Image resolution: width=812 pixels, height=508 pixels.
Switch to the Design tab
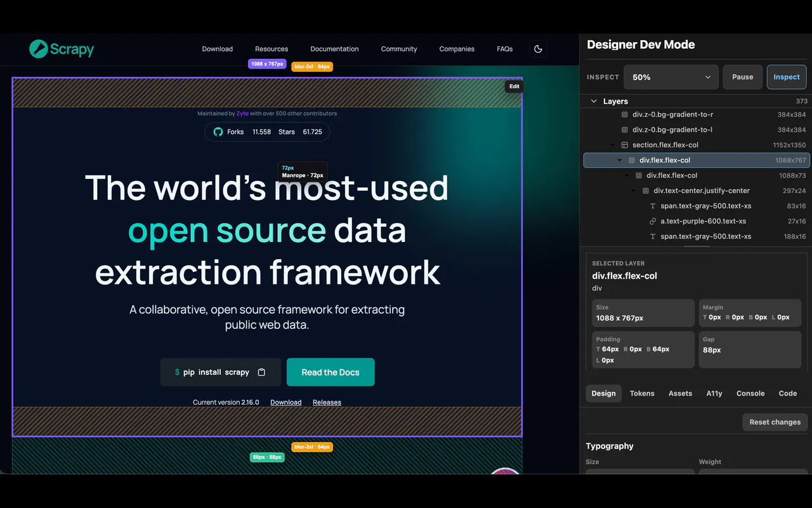[x=603, y=394]
